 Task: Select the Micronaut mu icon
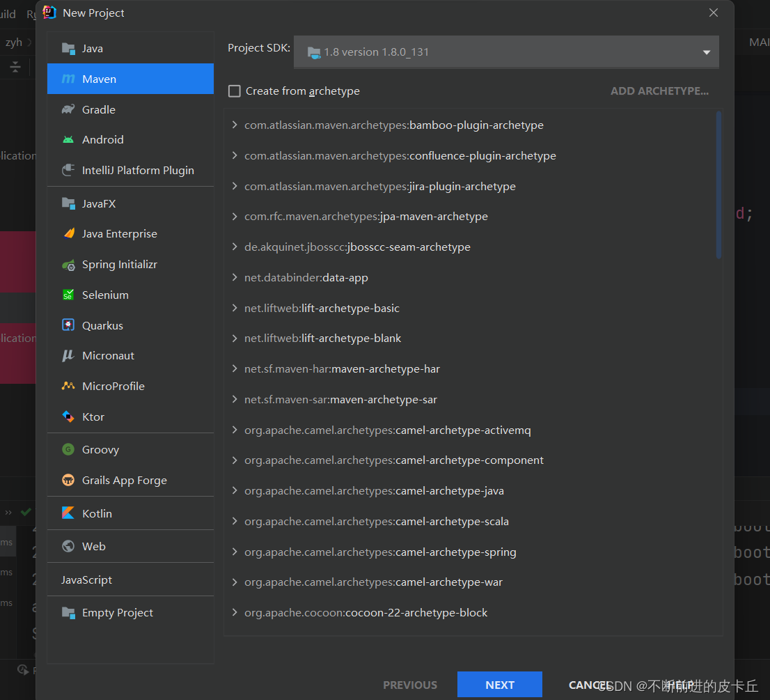68,356
